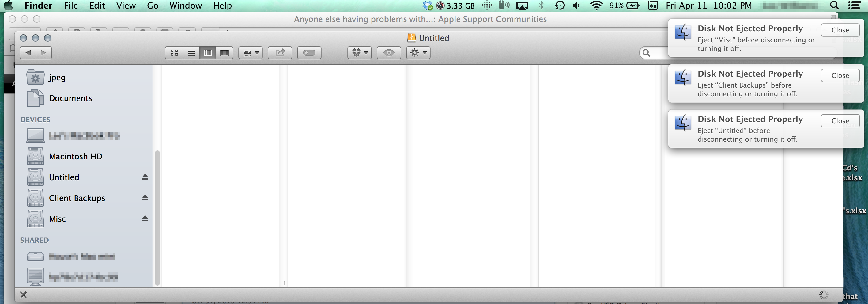Eject the Misc disk
This screenshot has width=868, height=304.
pos(145,219)
